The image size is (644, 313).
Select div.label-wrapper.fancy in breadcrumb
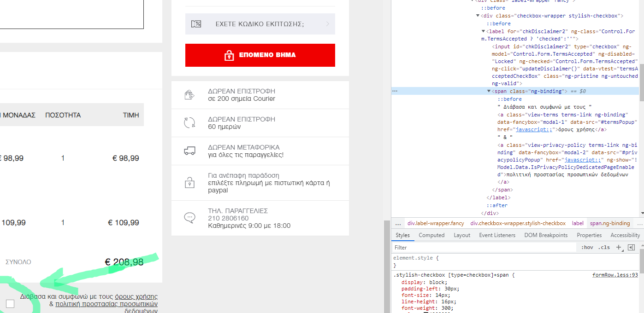(x=436, y=223)
